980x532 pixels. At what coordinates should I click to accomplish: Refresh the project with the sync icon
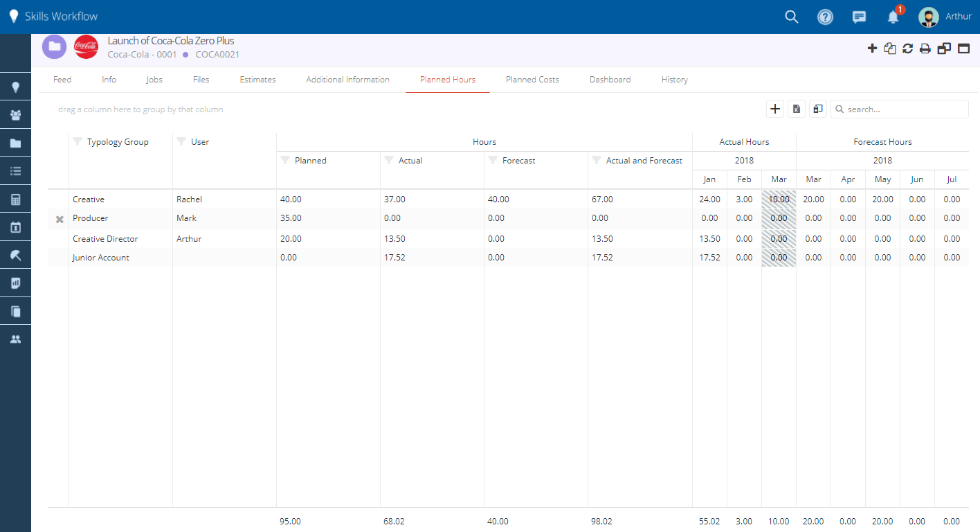[907, 48]
